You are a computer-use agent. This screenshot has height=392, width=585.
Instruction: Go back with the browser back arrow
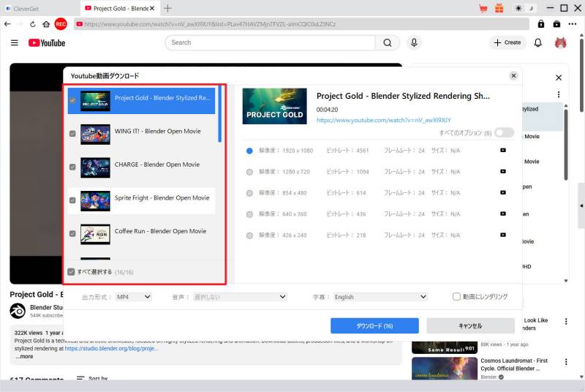coord(7,24)
